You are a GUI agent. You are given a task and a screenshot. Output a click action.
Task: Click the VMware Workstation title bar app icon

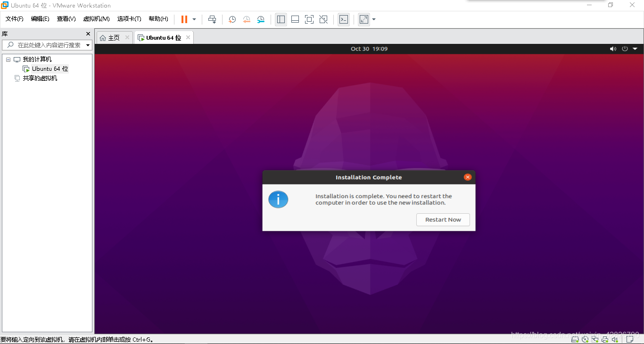[5, 5]
